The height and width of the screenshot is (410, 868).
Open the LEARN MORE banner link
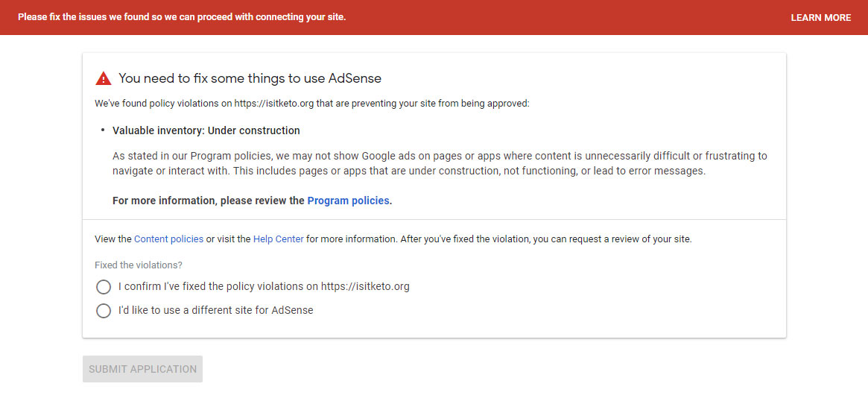point(821,18)
